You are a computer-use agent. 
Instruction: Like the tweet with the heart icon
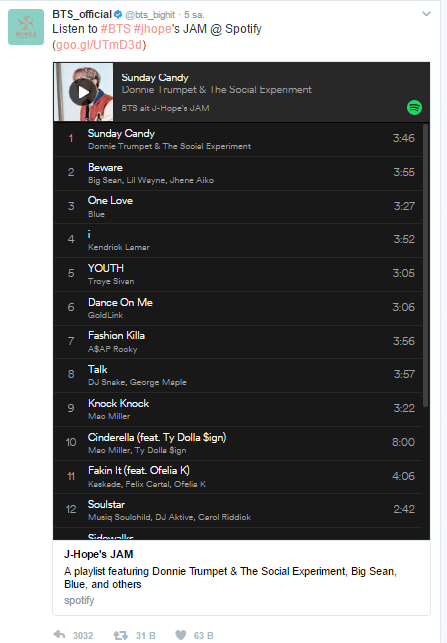(x=181, y=635)
